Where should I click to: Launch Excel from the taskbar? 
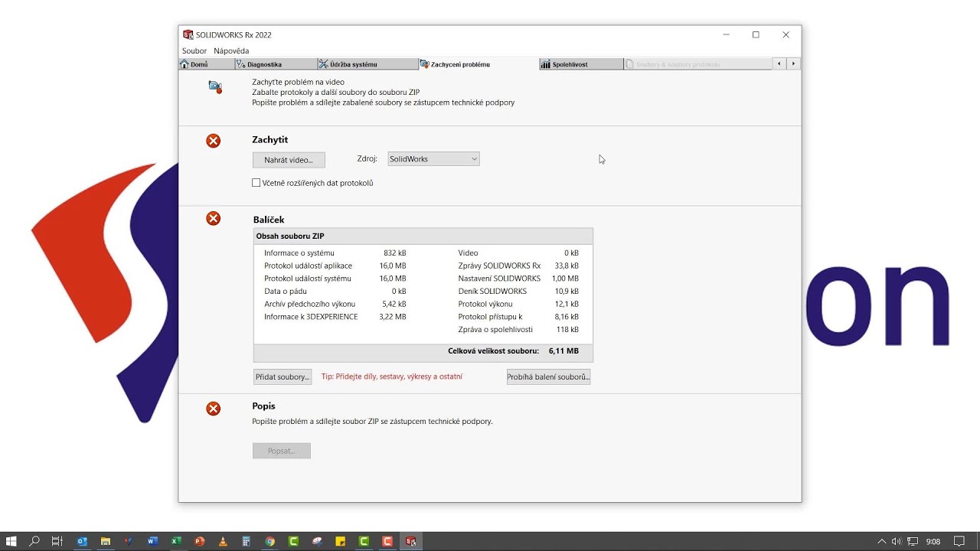point(176,541)
